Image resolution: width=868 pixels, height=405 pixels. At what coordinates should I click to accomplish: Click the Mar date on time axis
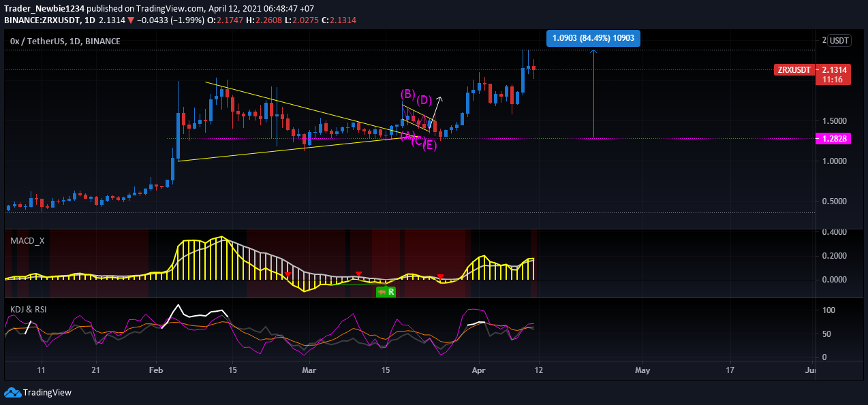click(309, 371)
